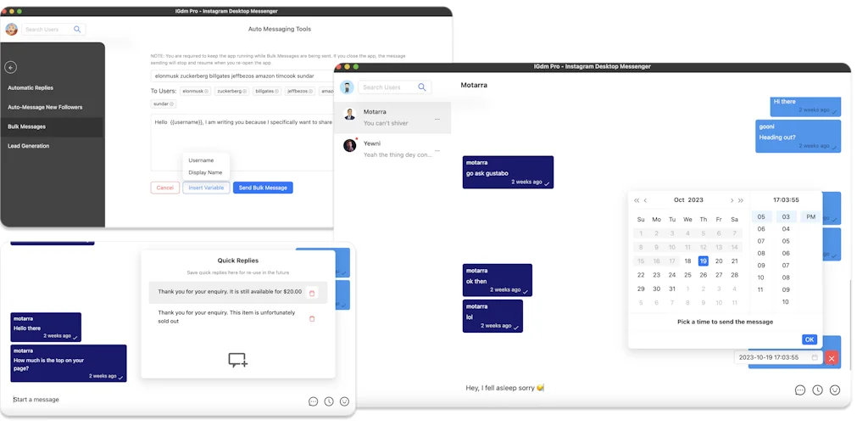
Task: Click the Search Users field above the conversation list
Action: pos(395,87)
